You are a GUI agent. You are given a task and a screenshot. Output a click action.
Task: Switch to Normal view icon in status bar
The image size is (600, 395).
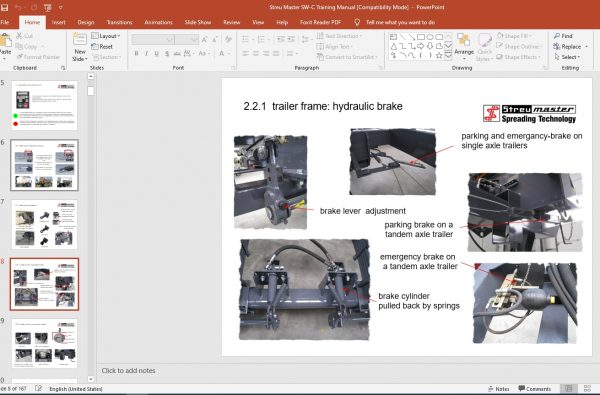(x=569, y=389)
